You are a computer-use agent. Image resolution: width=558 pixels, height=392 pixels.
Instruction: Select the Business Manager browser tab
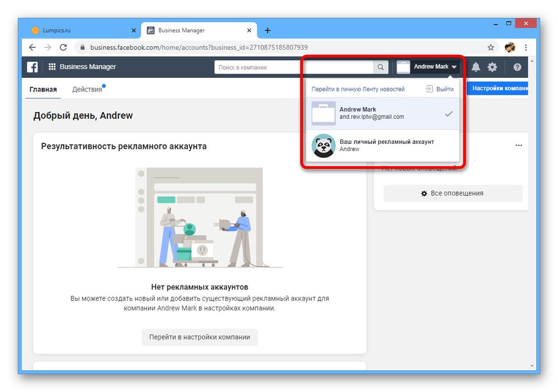(199, 30)
